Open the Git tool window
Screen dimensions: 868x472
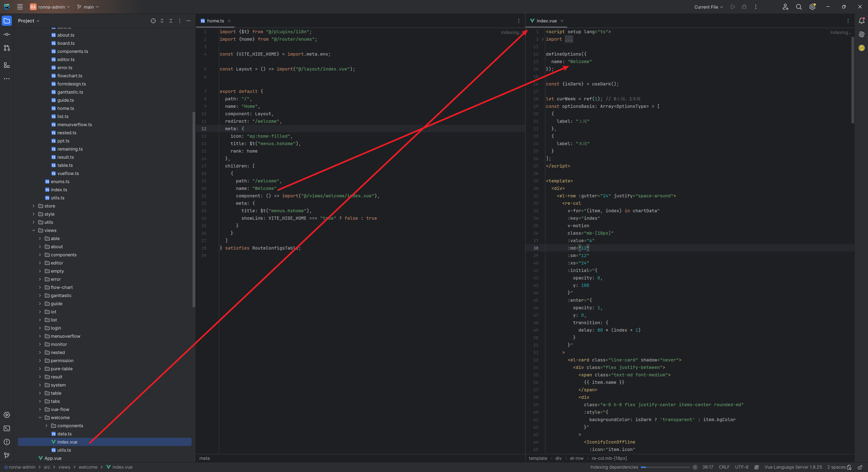[7, 455]
